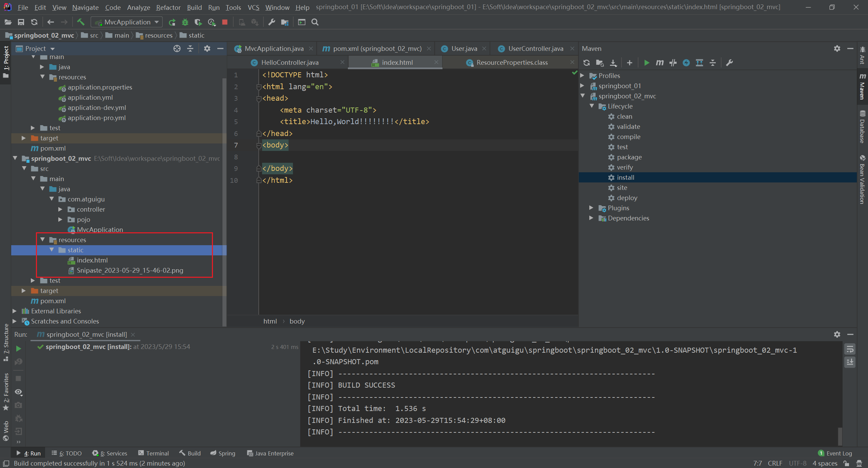Click the Maven add project plus icon
The height and width of the screenshot is (468, 868).
pos(630,63)
